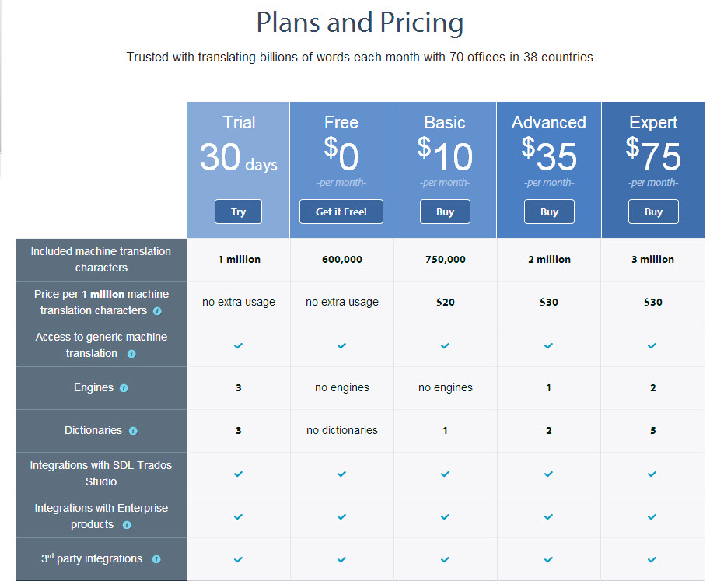Click the Integrations with SDL Trados Studio row label
Screen dimensions: 710x588
tap(101, 474)
